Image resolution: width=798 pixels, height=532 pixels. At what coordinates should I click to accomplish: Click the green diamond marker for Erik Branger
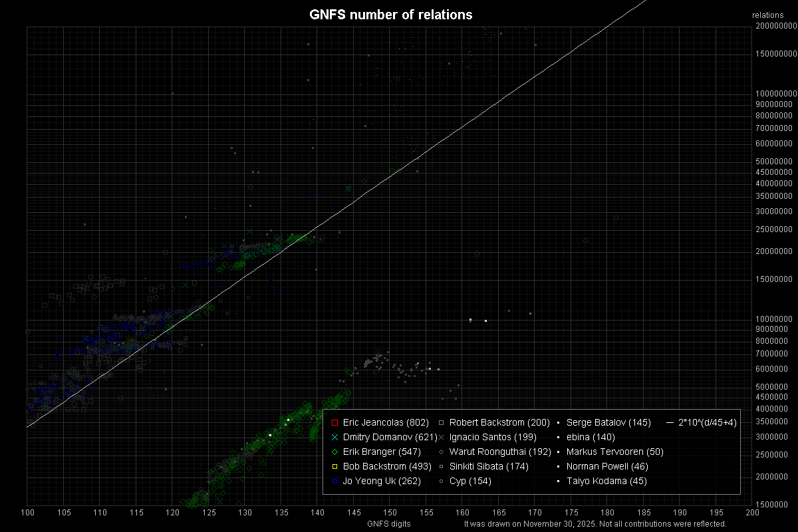[x=334, y=452]
